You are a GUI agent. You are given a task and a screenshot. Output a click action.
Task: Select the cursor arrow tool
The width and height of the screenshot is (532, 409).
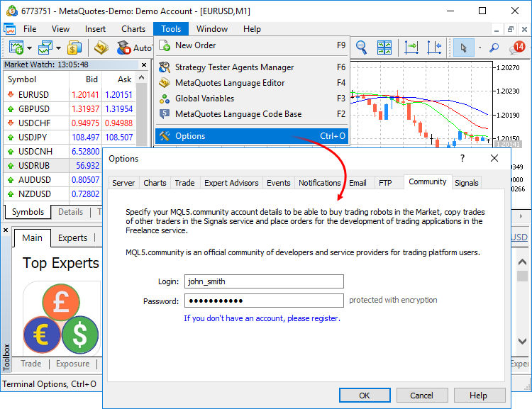(x=463, y=47)
